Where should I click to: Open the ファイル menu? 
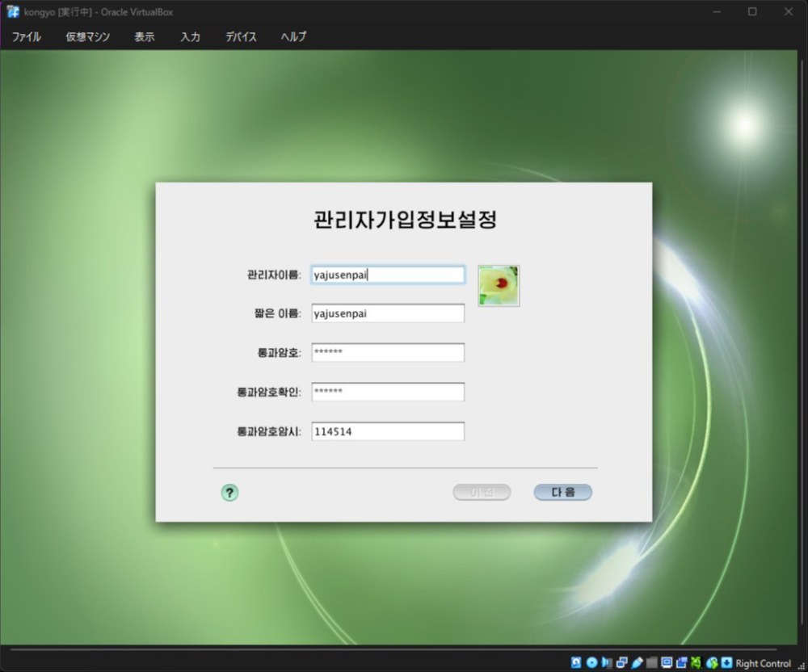click(27, 36)
